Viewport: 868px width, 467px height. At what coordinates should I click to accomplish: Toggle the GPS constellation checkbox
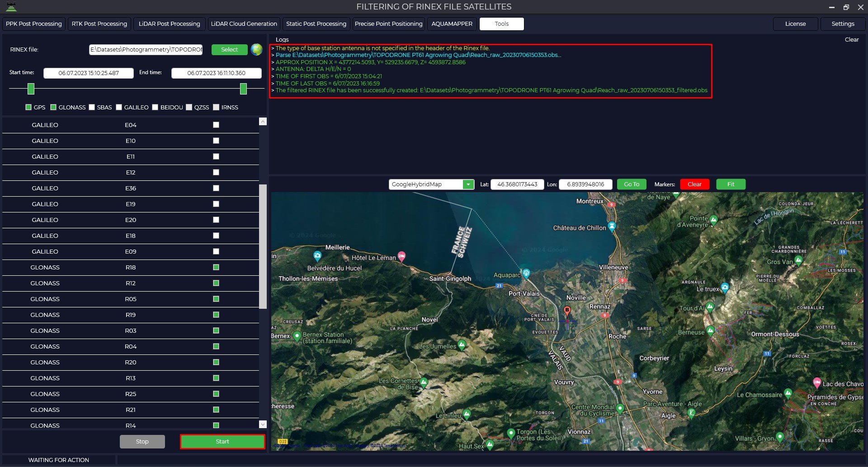pyautogui.click(x=28, y=107)
